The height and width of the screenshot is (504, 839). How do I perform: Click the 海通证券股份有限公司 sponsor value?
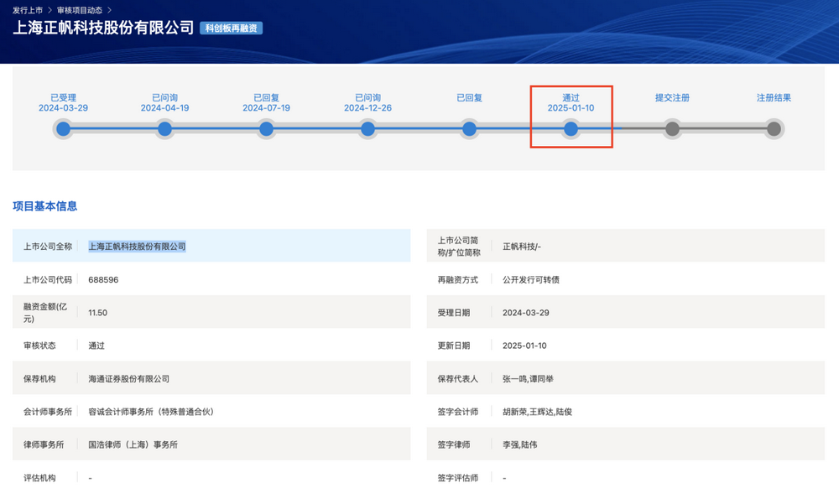coord(128,379)
